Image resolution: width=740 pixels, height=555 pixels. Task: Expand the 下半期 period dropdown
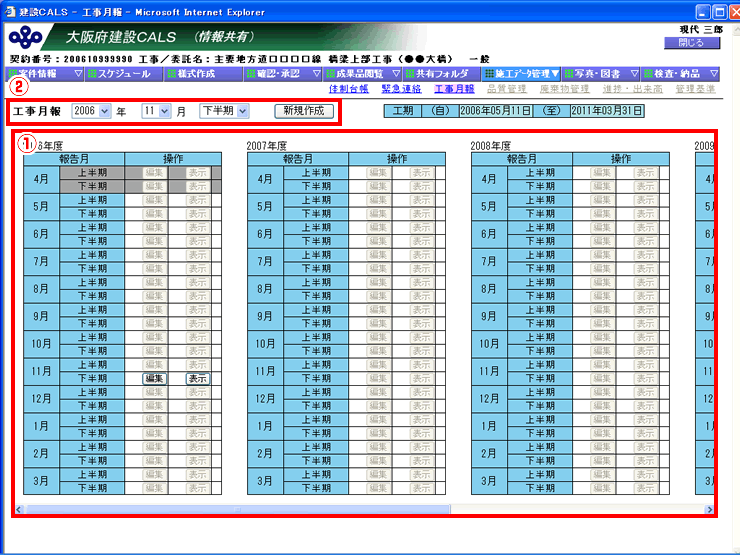(x=223, y=110)
